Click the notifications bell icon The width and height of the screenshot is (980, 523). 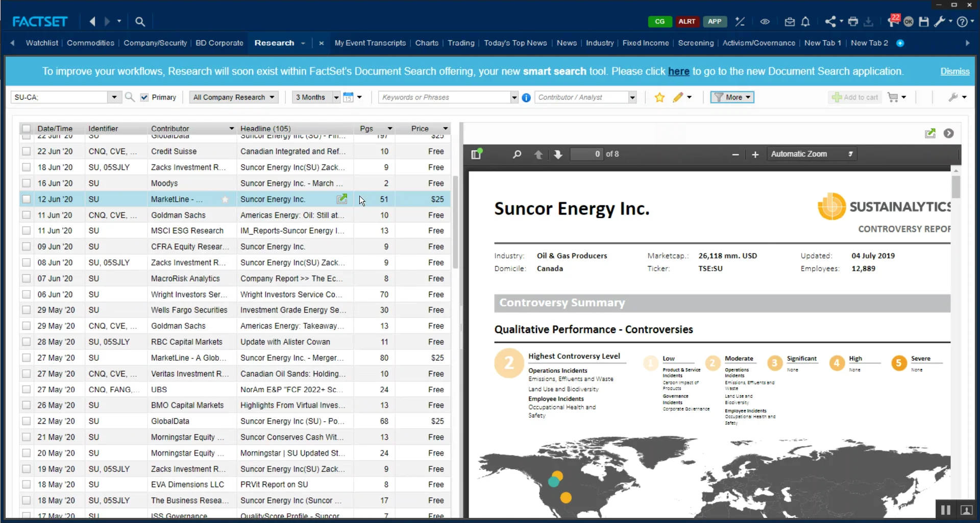(x=805, y=21)
